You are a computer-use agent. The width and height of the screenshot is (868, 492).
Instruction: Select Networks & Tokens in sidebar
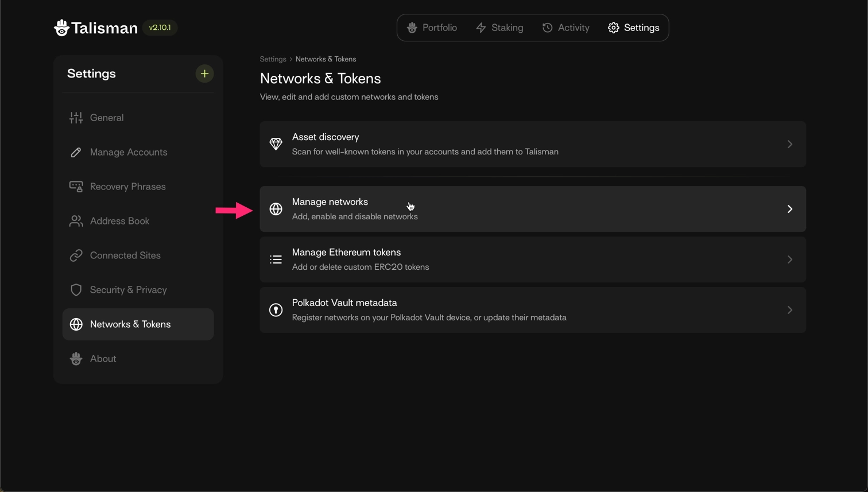click(x=138, y=324)
